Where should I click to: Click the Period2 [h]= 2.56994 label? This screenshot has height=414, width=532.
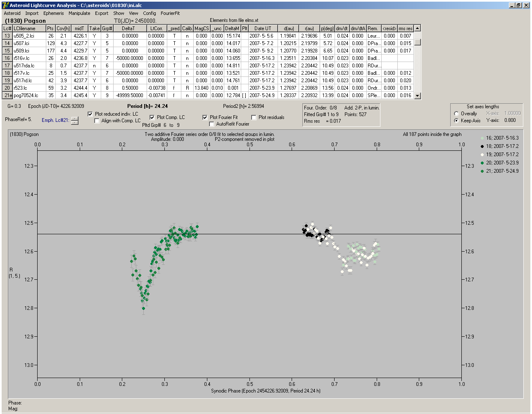[x=243, y=106]
